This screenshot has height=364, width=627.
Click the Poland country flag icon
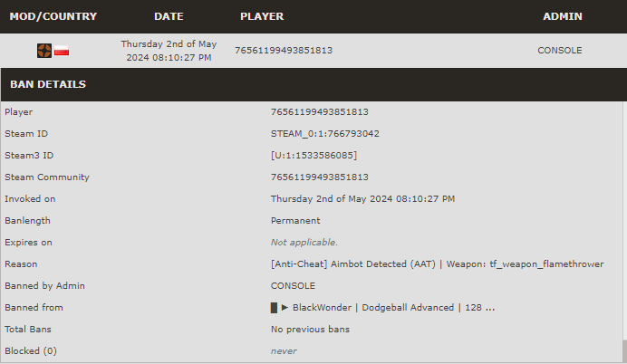62,51
